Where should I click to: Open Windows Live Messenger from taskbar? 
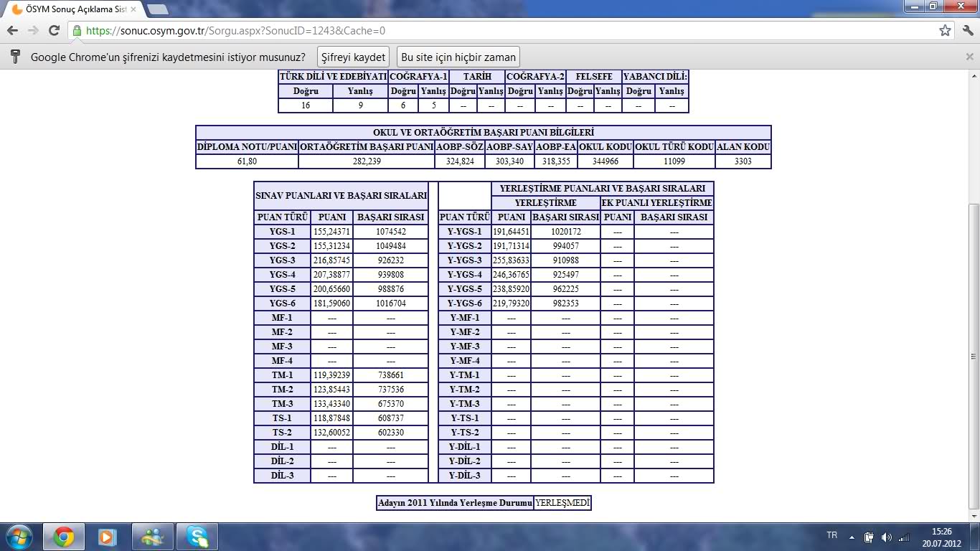coord(152,537)
